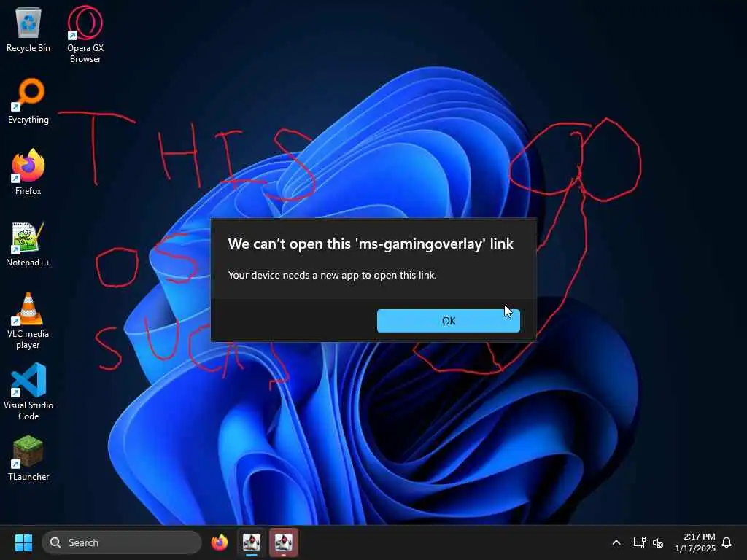The image size is (747, 560).
Task: Open Notepad++ desktop shortcut
Action: (x=28, y=244)
